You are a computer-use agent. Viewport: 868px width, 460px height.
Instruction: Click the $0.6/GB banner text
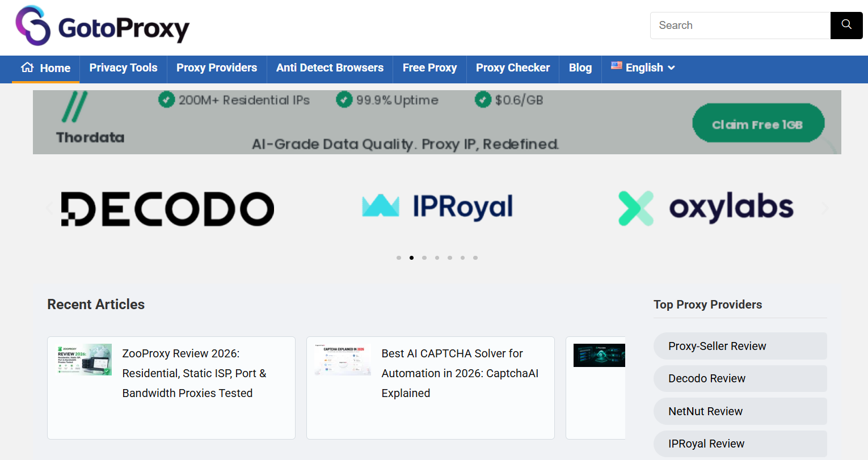(519, 100)
